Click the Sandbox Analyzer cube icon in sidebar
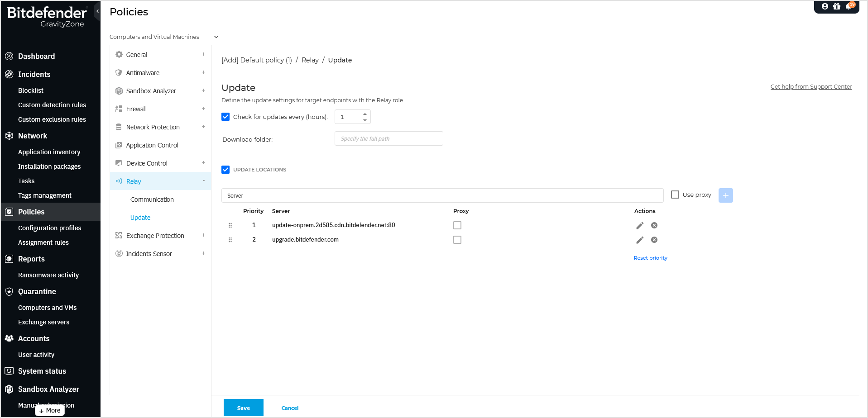This screenshot has height=418, width=868. coord(9,389)
